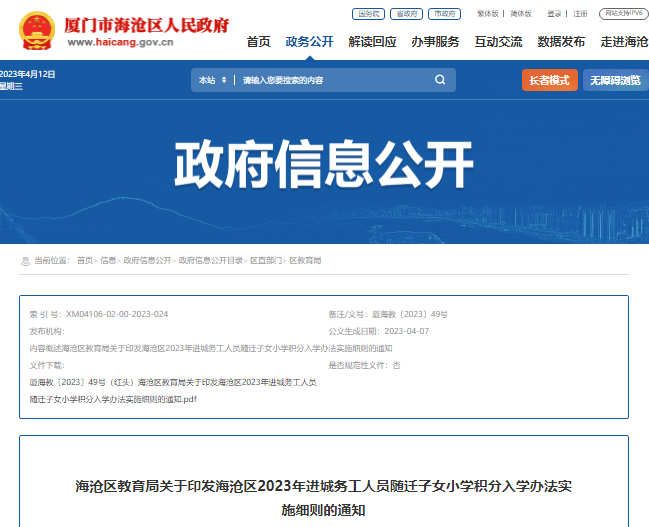
Task: Open the 本站 search scope dropdown
Action: 212,80
